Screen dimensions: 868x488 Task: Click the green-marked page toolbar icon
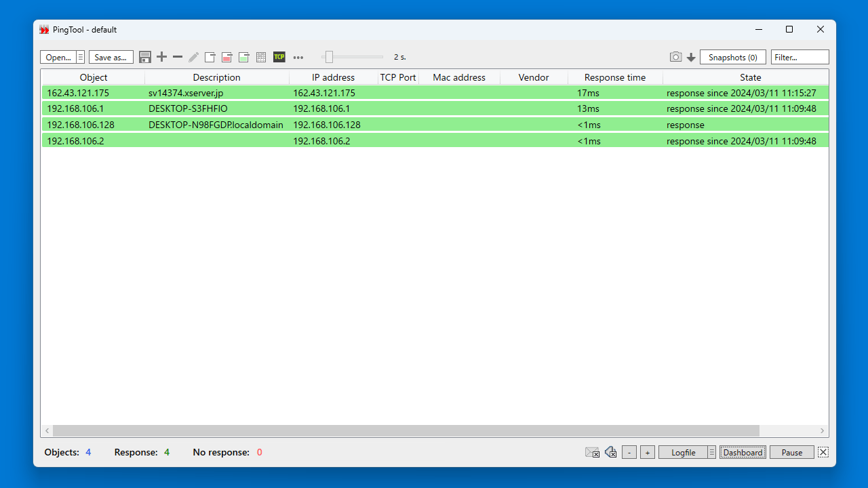243,57
